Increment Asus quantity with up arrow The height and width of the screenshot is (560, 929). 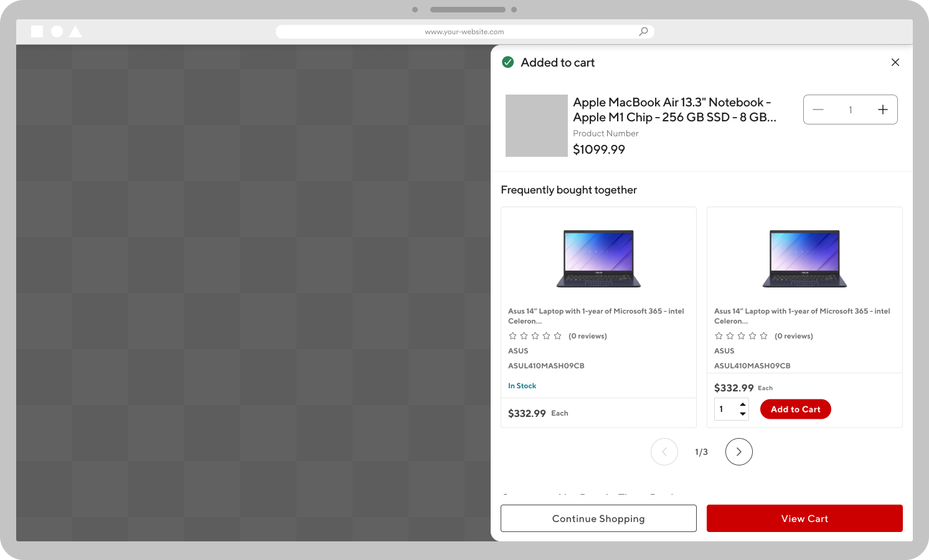(x=743, y=404)
